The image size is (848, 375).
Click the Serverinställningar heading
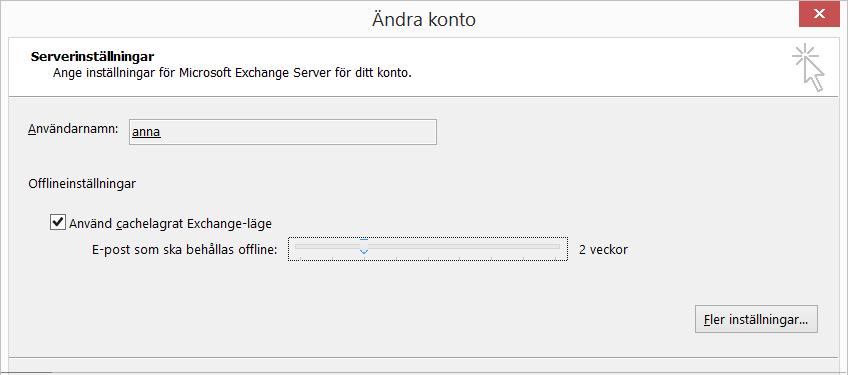92,56
